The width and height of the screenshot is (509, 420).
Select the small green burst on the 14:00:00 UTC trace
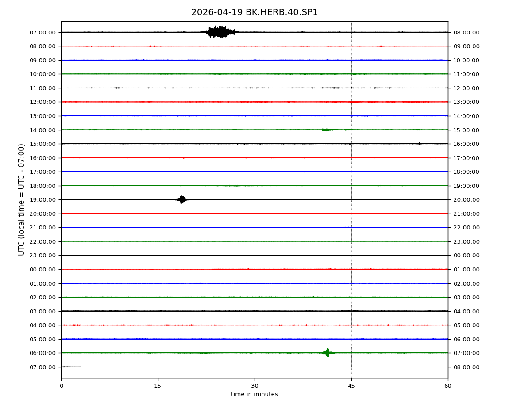click(326, 130)
